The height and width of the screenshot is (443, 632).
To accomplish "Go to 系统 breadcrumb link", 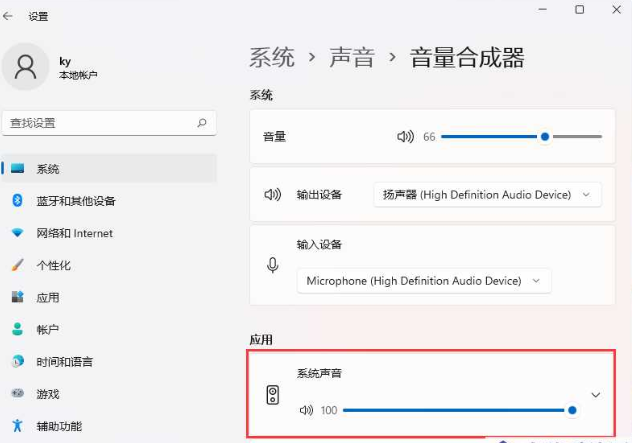I will point(272,57).
